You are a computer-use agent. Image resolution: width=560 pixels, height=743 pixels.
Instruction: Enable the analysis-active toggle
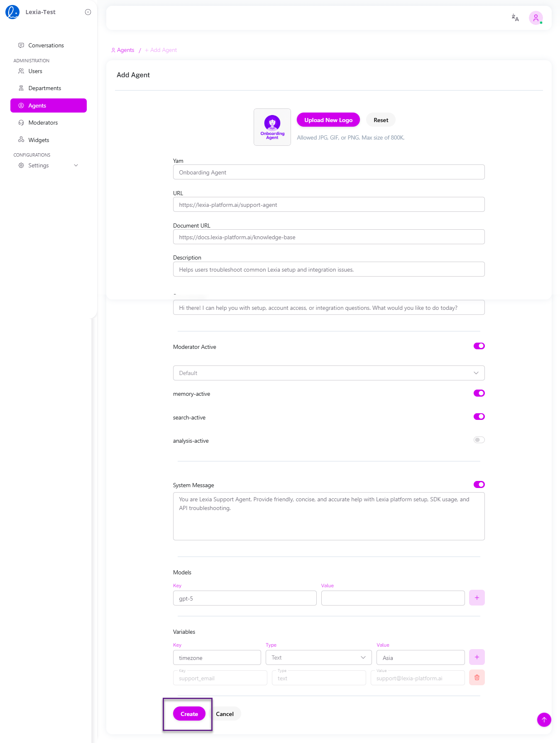click(479, 440)
